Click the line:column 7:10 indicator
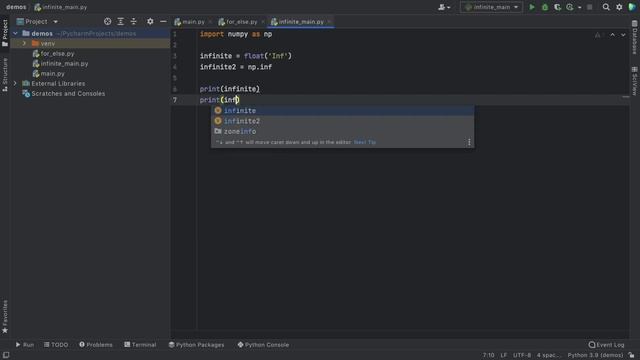The width and height of the screenshot is (640, 360). [x=488, y=355]
